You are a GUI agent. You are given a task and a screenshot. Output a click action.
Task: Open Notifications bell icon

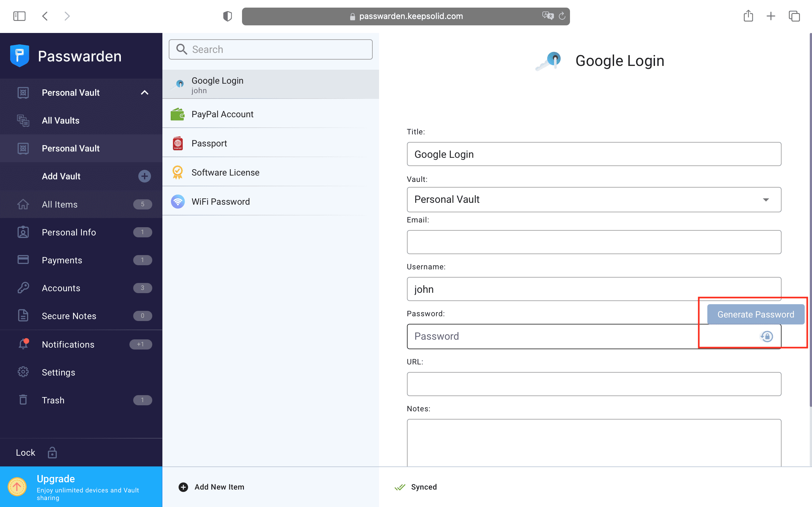pyautogui.click(x=23, y=344)
